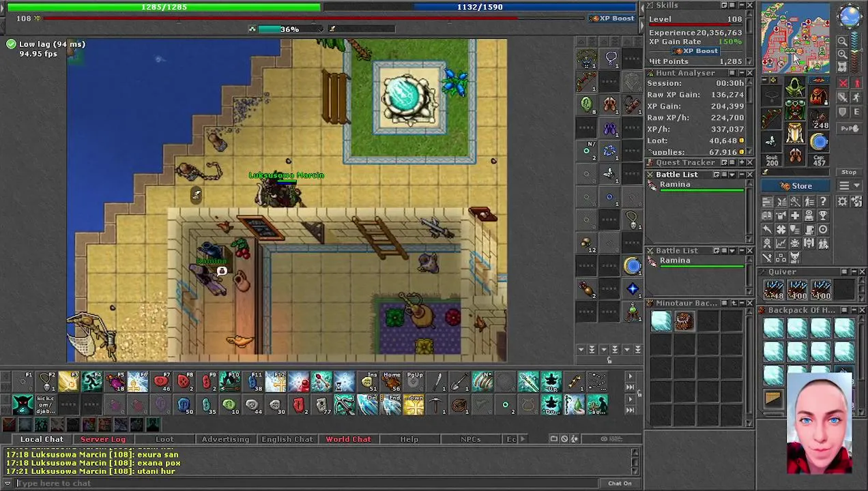Click the demon face hotkey slot

click(23, 404)
